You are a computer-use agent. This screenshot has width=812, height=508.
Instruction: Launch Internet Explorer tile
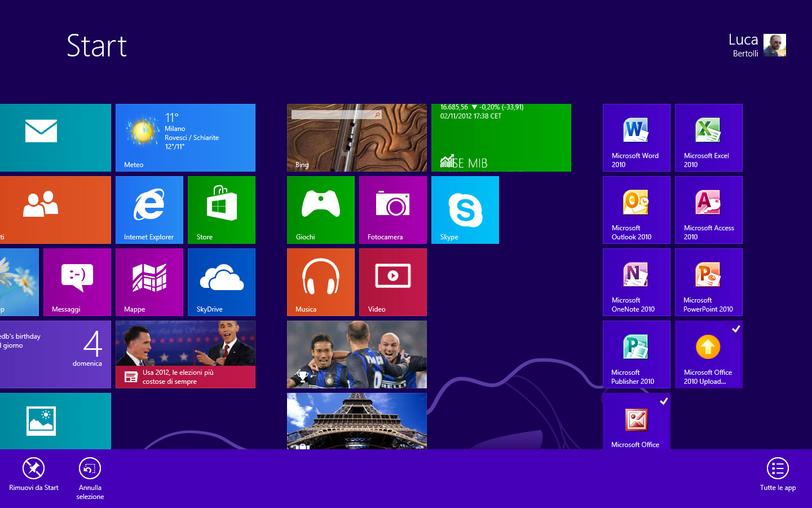click(x=149, y=210)
